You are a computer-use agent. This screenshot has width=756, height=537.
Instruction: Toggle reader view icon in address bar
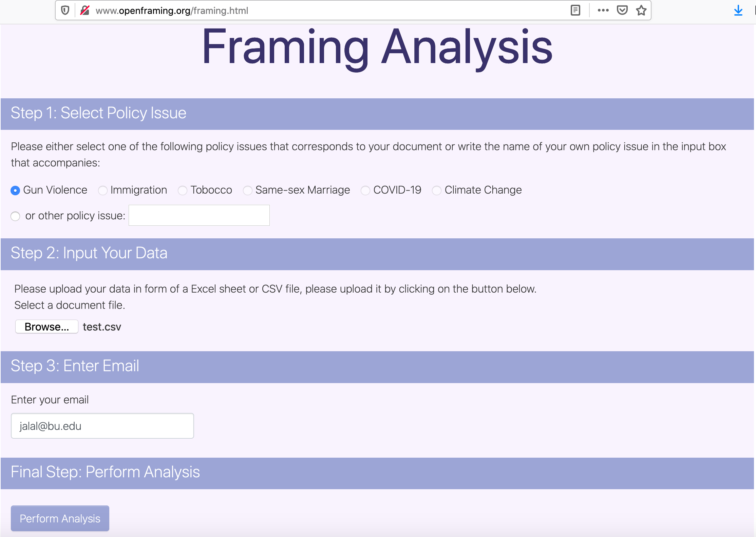click(x=575, y=11)
